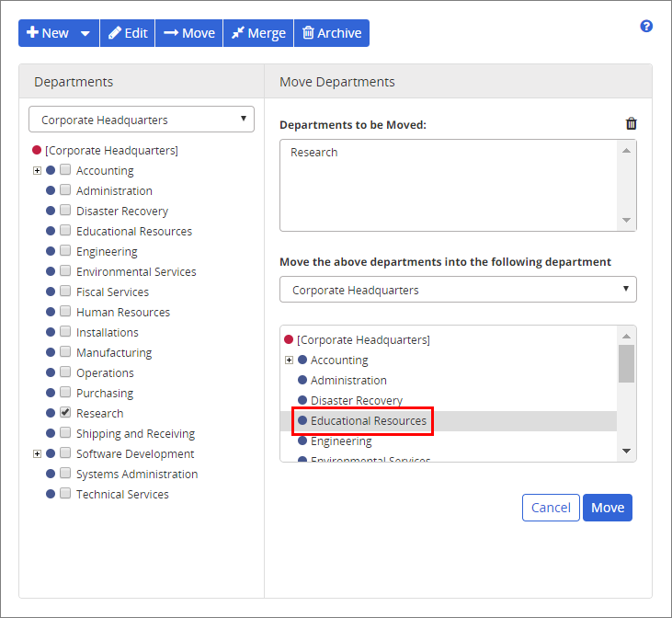Click the New plus button
The height and width of the screenshot is (618, 672).
(x=48, y=33)
